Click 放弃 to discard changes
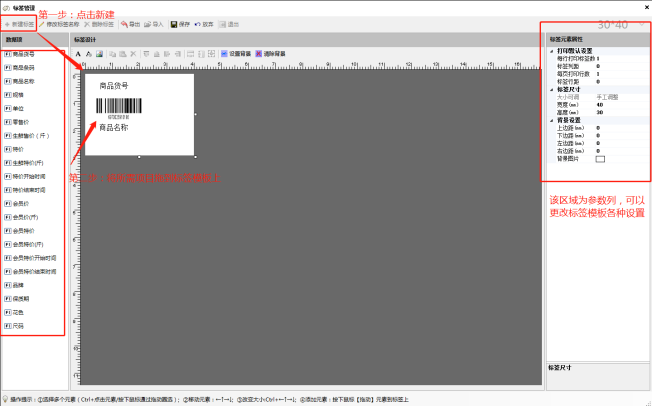This screenshot has width=652, height=406. 204,25
